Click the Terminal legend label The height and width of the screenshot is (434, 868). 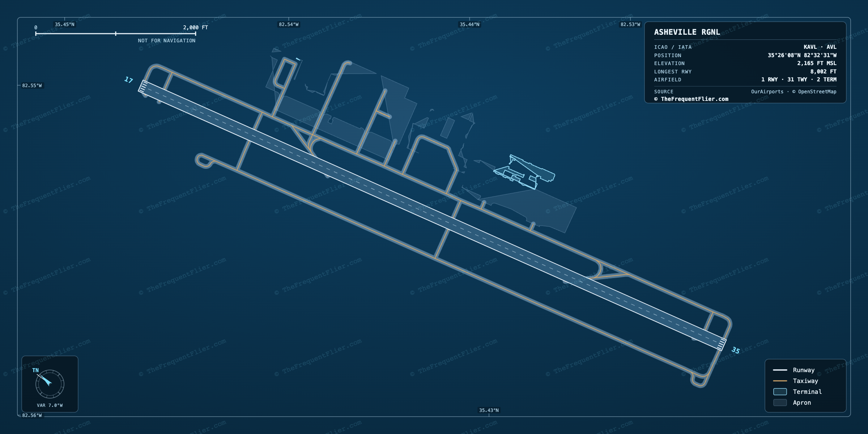[807, 392]
